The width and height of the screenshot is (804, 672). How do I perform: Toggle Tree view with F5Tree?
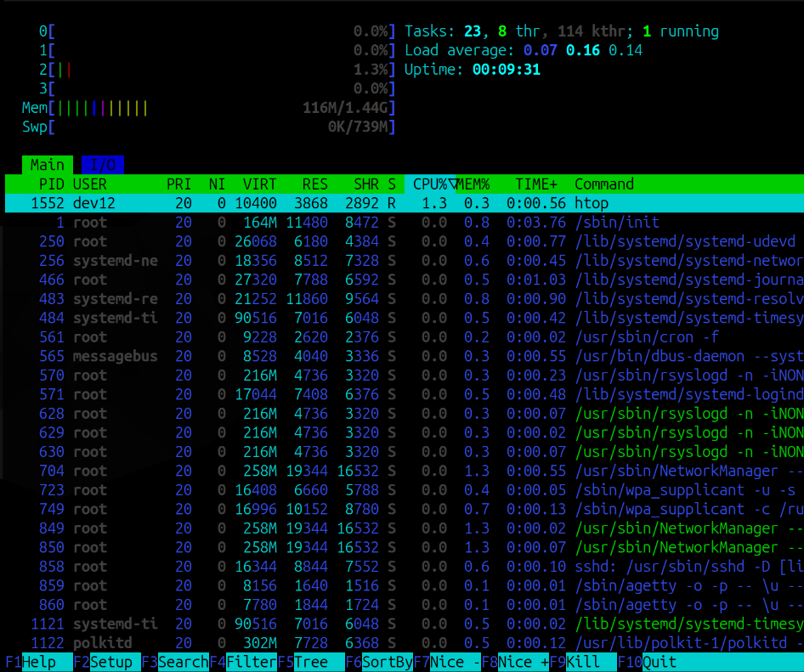pos(311,663)
